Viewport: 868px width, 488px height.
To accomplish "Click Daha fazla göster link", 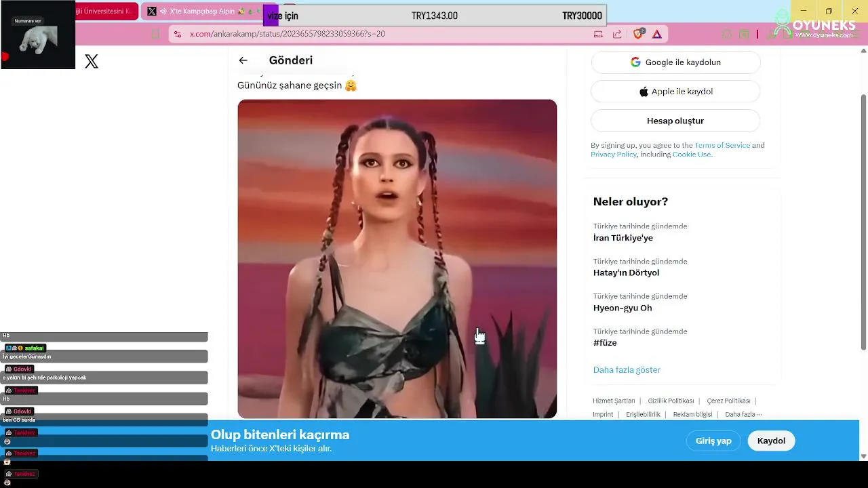I will pyautogui.click(x=627, y=370).
